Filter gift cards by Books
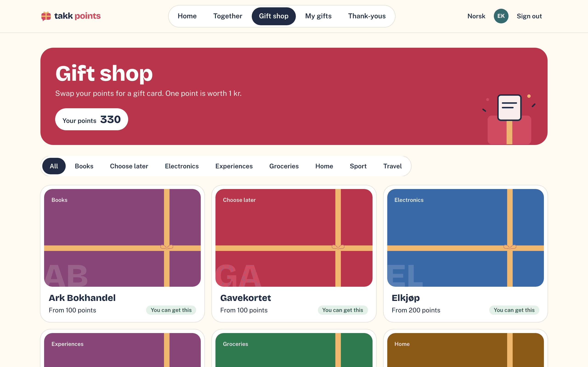Screen dimensions: 588x367 point(84,166)
